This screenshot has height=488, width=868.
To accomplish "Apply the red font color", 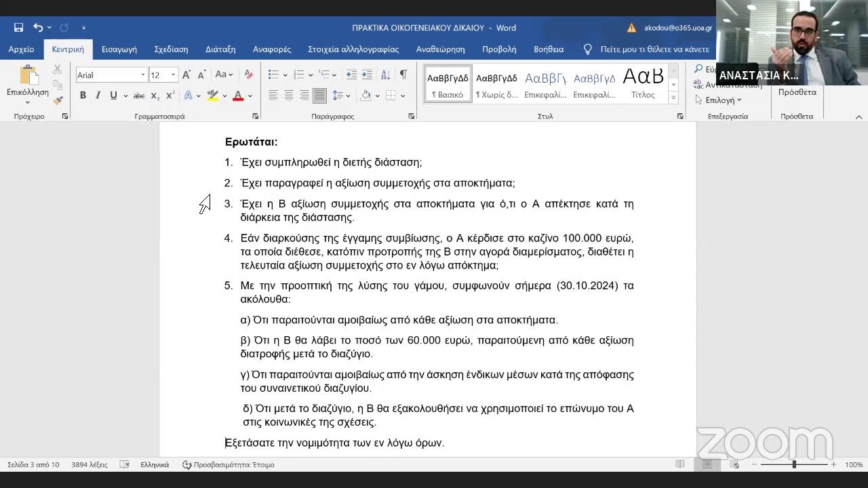I will click(238, 96).
